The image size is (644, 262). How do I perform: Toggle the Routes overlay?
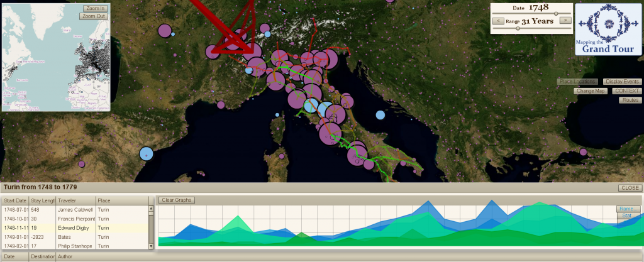point(630,100)
